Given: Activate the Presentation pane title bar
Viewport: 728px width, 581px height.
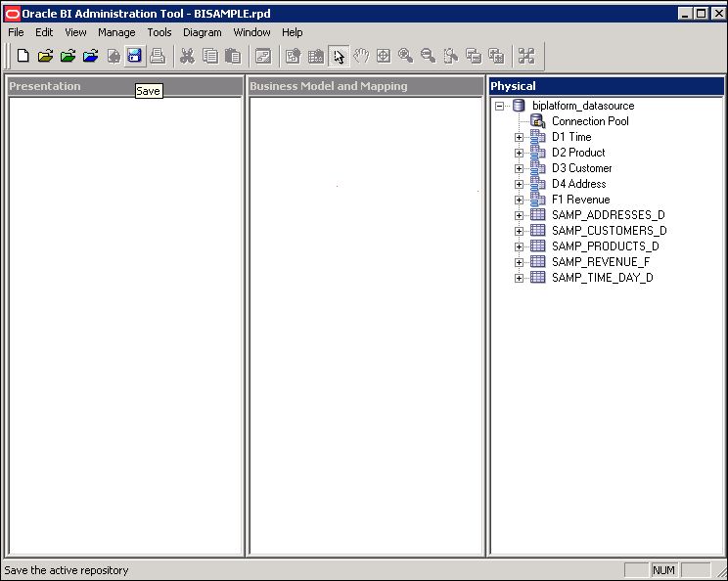Looking at the screenshot, I should point(125,86).
